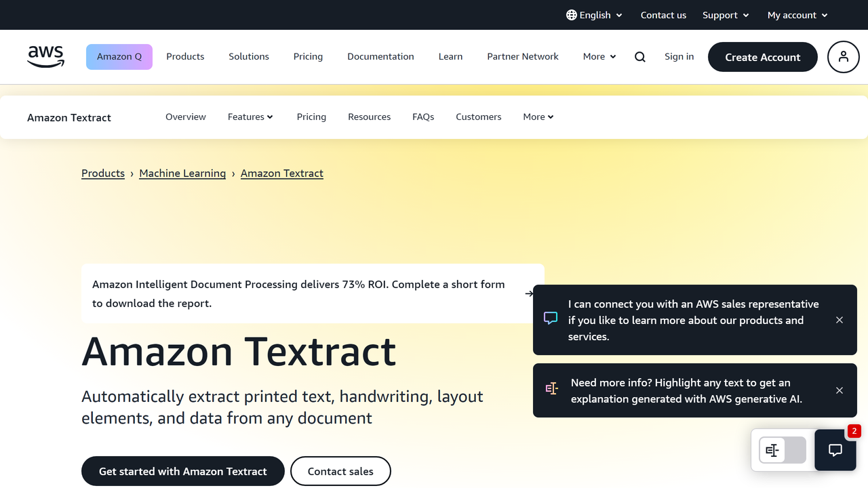This screenshot has height=488, width=868.
Task: Expand the Features dropdown
Action: 250,117
